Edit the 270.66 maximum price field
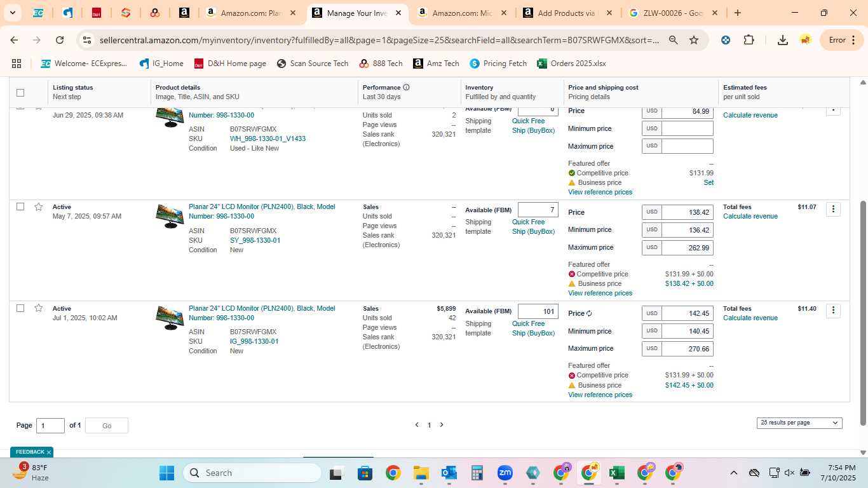This screenshot has height=488, width=868. click(x=687, y=349)
